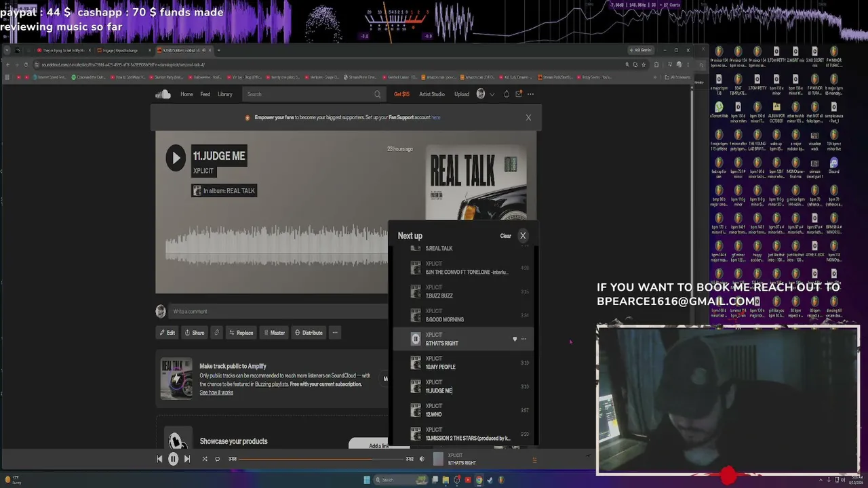Screen dimensions: 868x488
Task: Pause playback in the bottom player
Action: click(173, 459)
